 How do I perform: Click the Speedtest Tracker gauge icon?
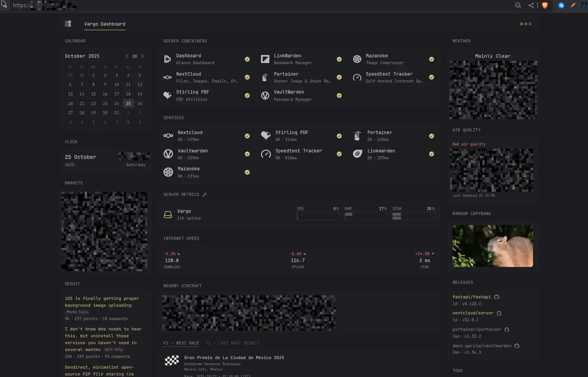point(357,78)
